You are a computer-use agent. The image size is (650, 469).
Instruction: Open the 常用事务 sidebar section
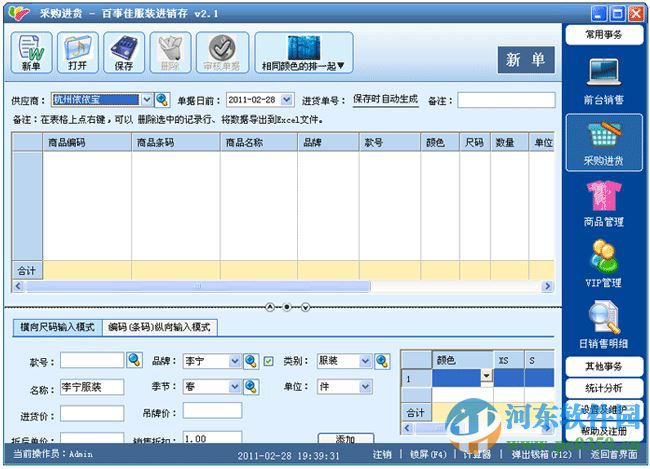[604, 35]
